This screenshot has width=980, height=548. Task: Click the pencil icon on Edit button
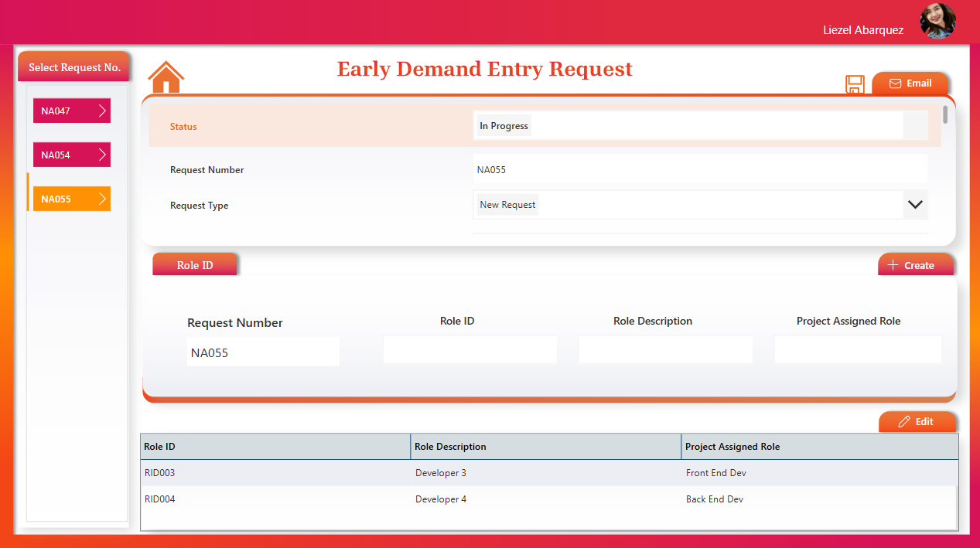[903, 422]
